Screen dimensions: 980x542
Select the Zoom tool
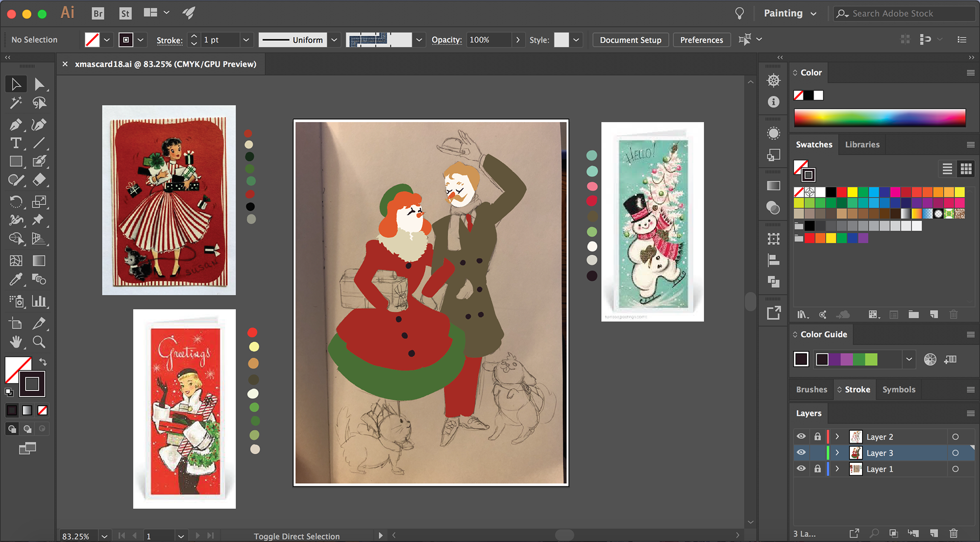point(39,341)
